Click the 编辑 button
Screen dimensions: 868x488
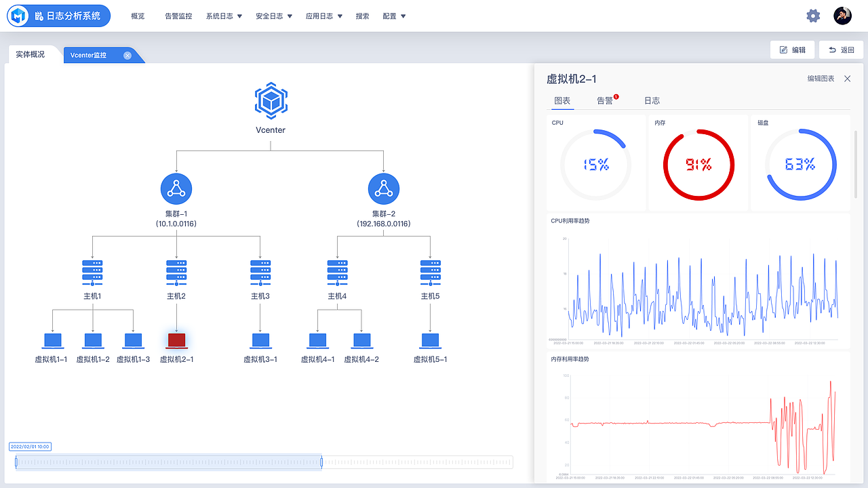(x=792, y=49)
